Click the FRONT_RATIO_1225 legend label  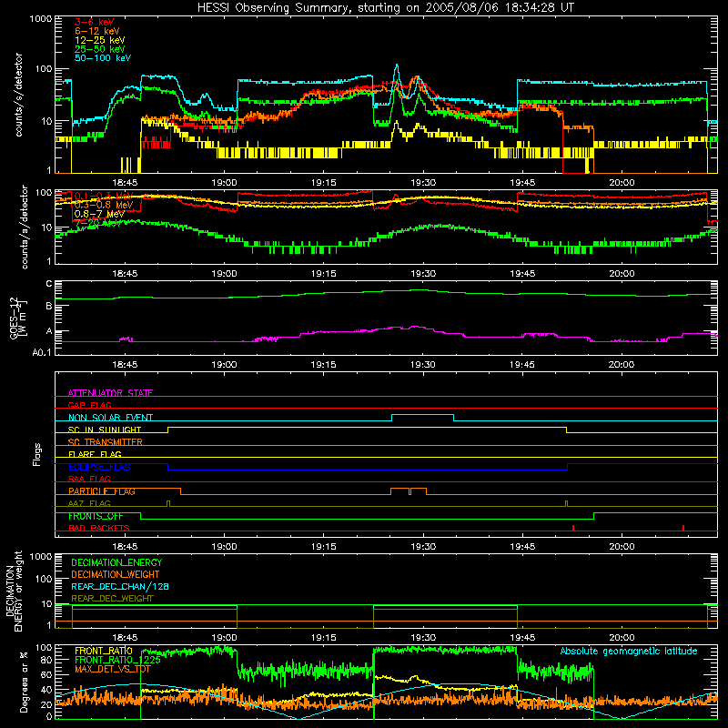coord(117,660)
